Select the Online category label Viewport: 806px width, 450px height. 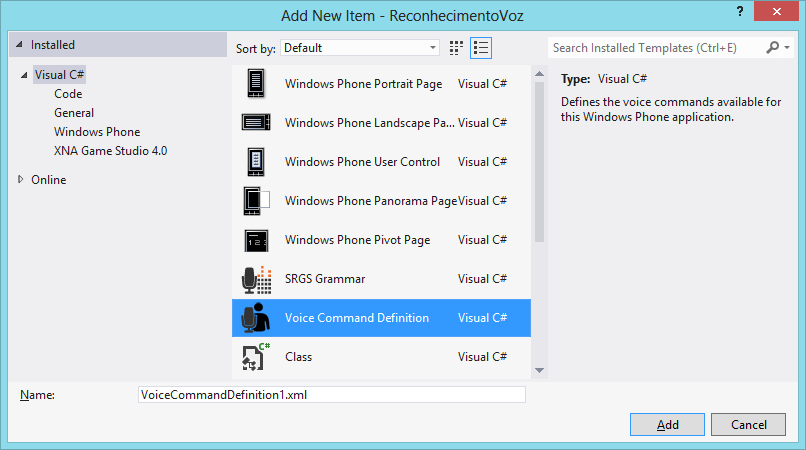tap(49, 179)
